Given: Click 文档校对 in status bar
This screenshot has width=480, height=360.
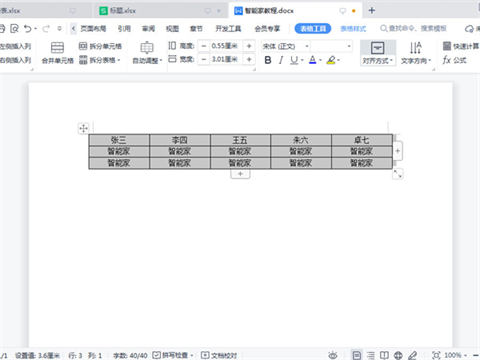Looking at the screenshot, I should 219,355.
